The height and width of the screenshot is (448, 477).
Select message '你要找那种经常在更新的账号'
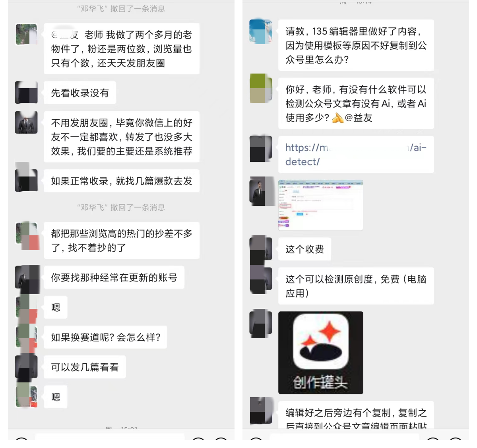click(114, 277)
